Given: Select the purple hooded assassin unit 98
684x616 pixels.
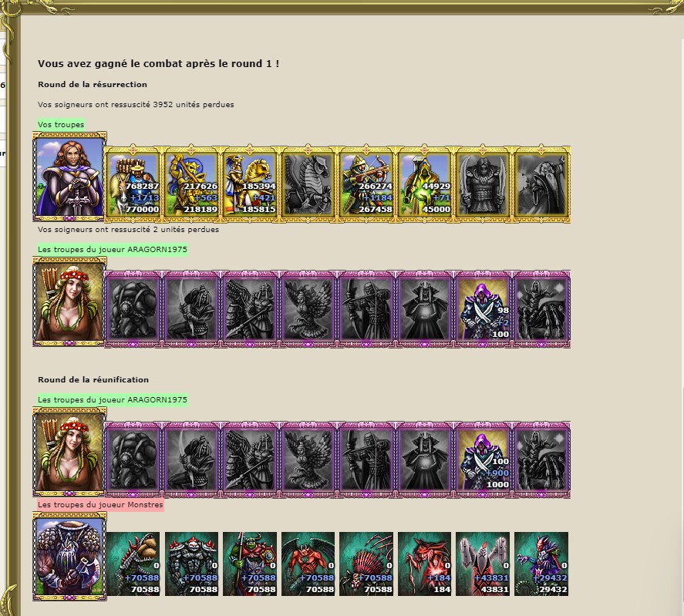Looking at the screenshot, I should tap(483, 309).
